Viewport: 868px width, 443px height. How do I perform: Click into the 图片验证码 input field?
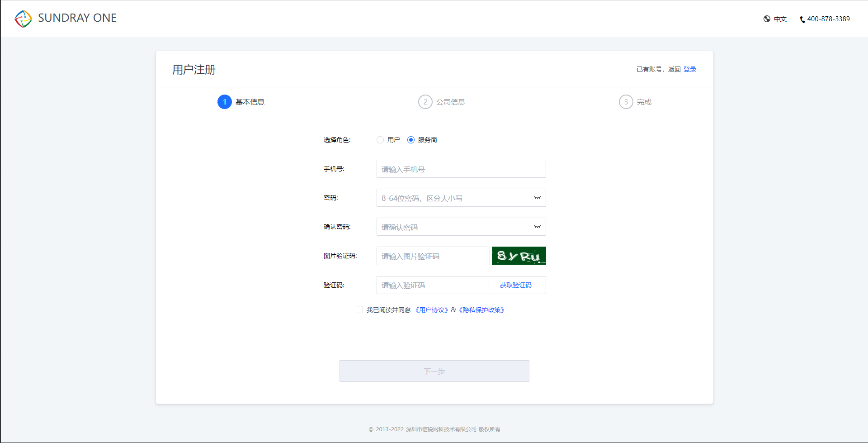[x=433, y=256]
